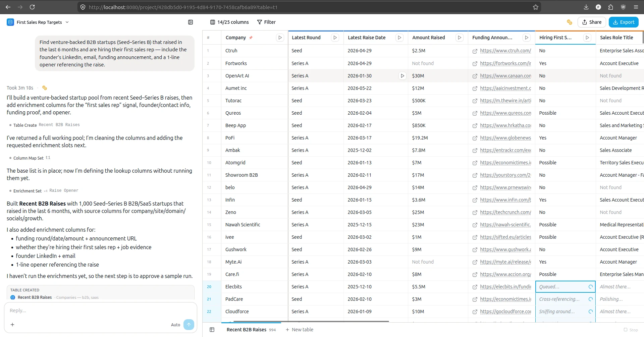Click the pin icon beside Company header
The width and height of the screenshot is (644, 337).
point(251,38)
